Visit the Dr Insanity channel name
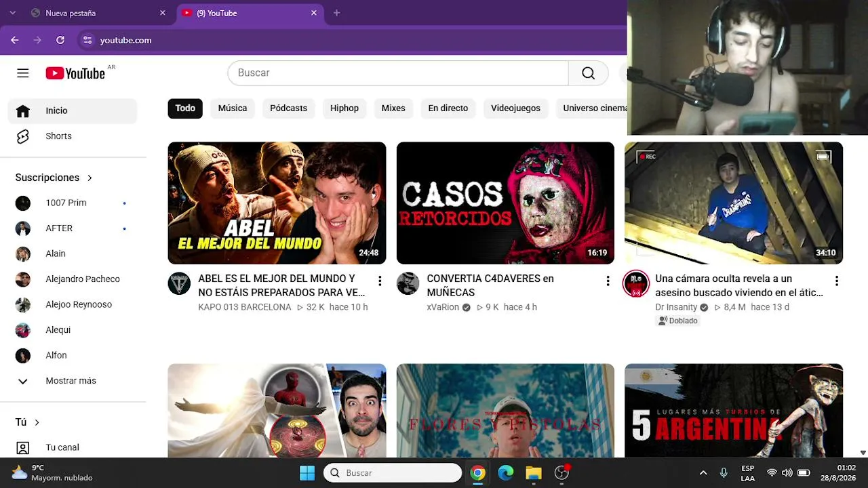 click(676, 307)
